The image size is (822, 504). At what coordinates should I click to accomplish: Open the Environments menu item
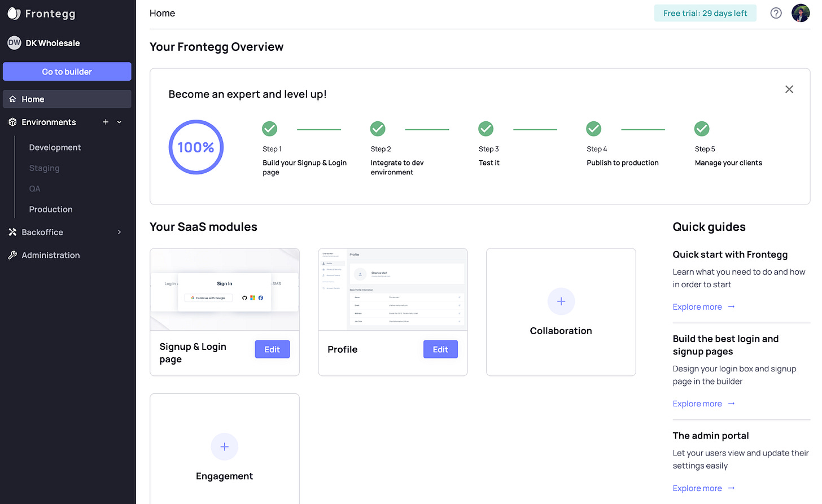pos(49,122)
